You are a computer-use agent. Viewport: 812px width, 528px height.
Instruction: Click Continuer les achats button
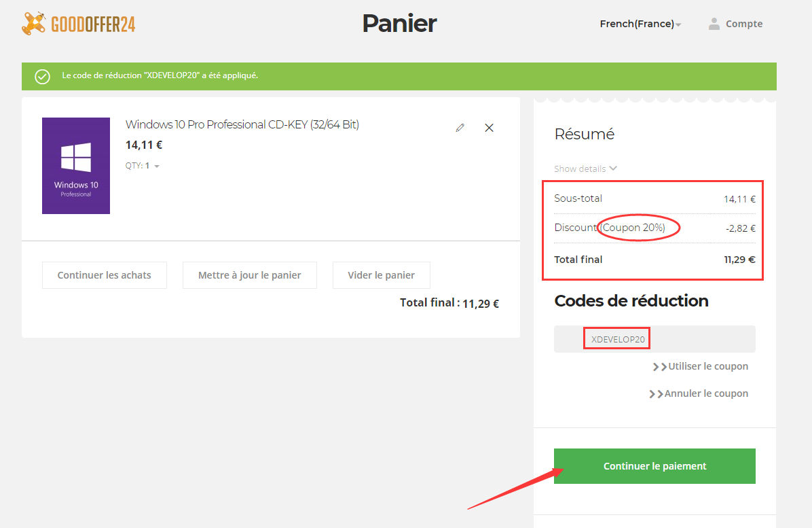105,275
